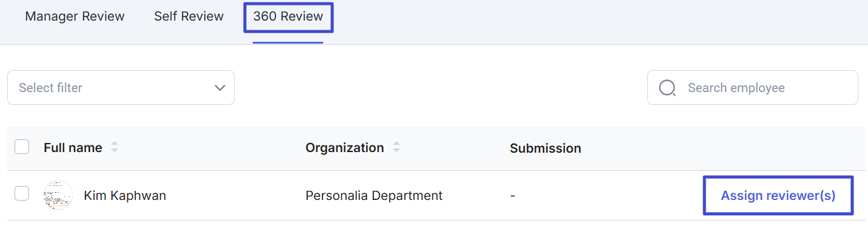Screen dimensions: 868x226
Task: Click the Submission column header
Action: tap(546, 148)
